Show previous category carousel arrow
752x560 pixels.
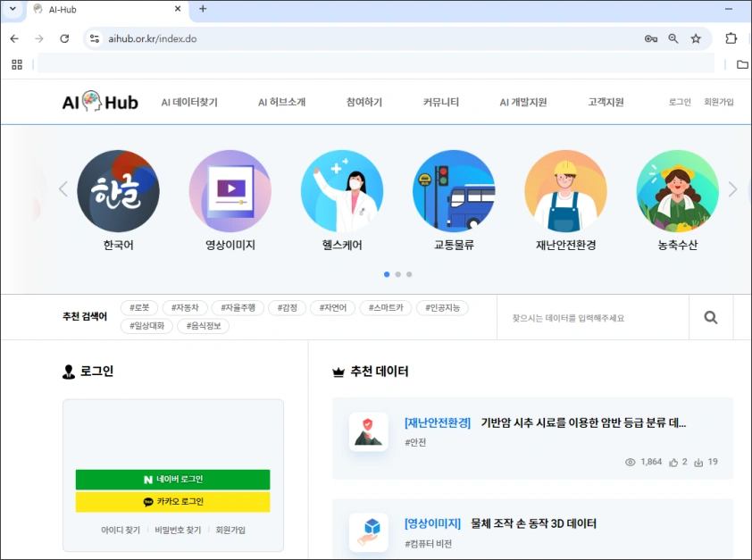[63, 189]
